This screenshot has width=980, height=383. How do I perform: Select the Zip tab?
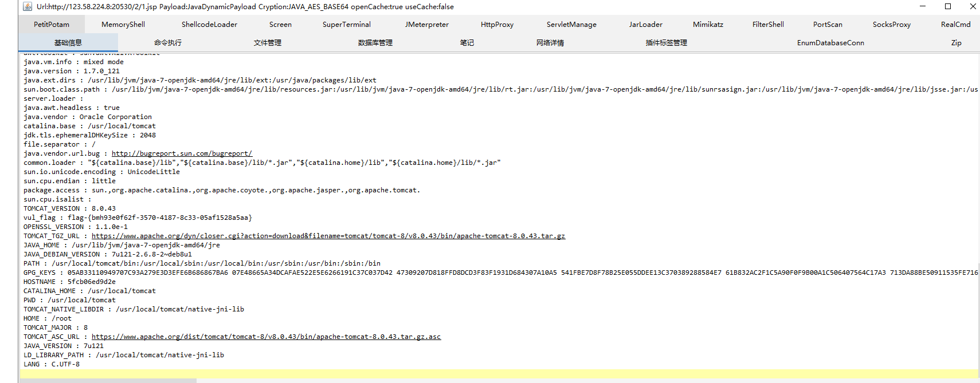[956, 43]
